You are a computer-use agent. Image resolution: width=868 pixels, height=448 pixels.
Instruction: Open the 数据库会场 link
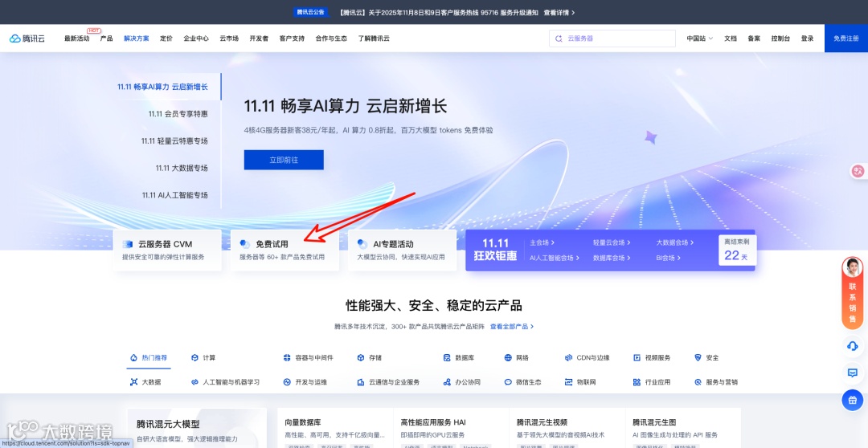click(612, 258)
